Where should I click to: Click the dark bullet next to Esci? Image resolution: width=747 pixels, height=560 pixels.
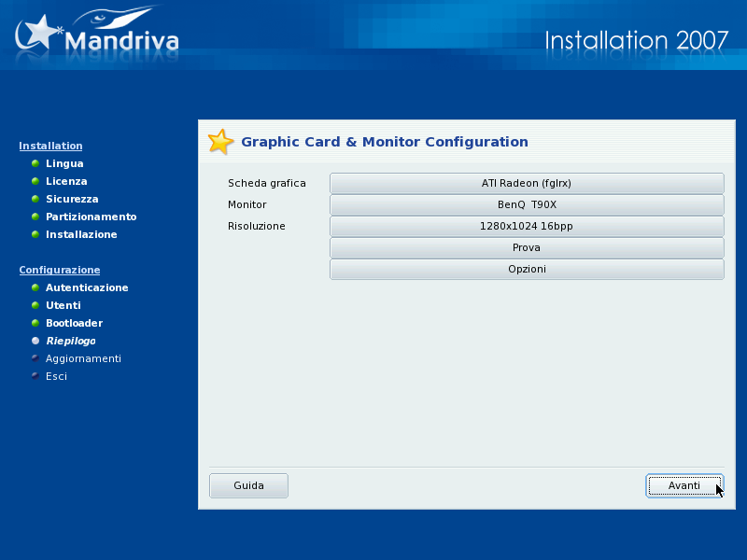pos(35,376)
